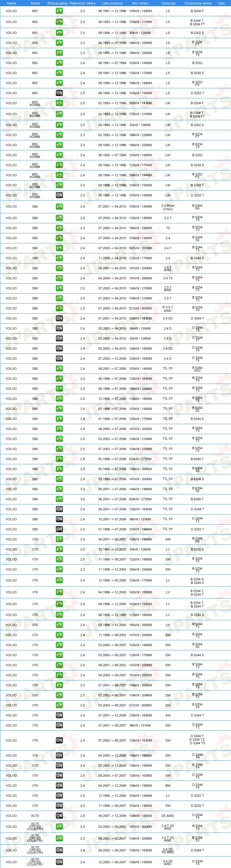Click the '96kW / 130KM' power cell
The height and width of the screenshot is (868, 231).
click(x=140, y=328)
